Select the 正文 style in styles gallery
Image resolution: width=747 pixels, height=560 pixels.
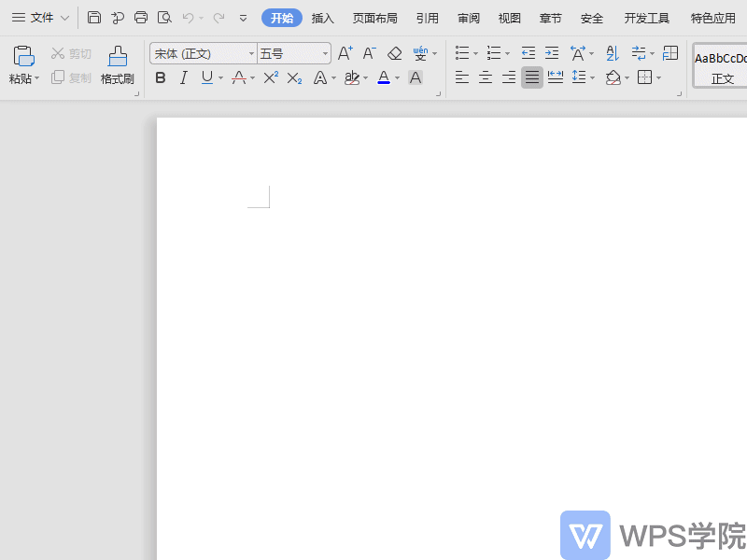tap(720, 65)
